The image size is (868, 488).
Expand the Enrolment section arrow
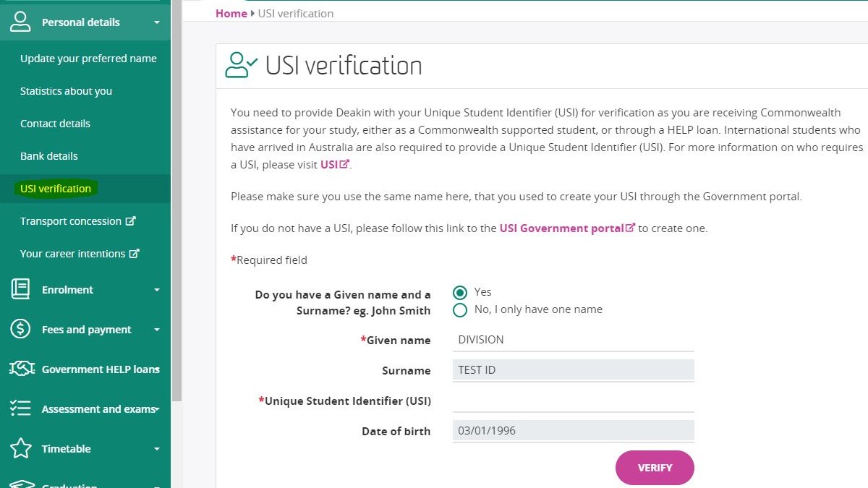157,290
